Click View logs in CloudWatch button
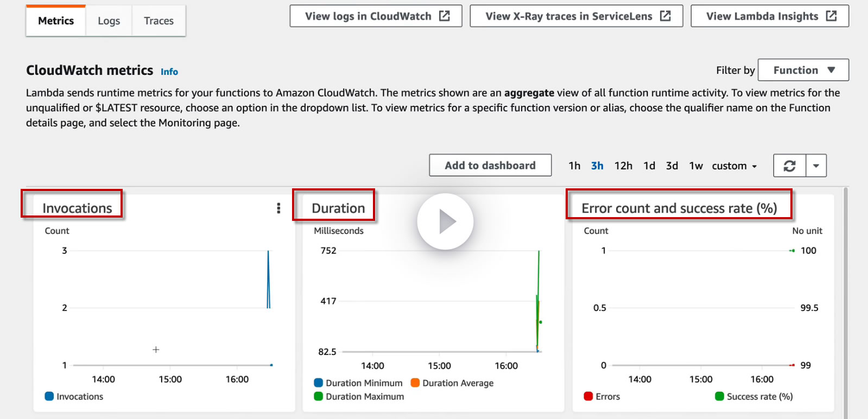The image size is (868, 419). [376, 16]
